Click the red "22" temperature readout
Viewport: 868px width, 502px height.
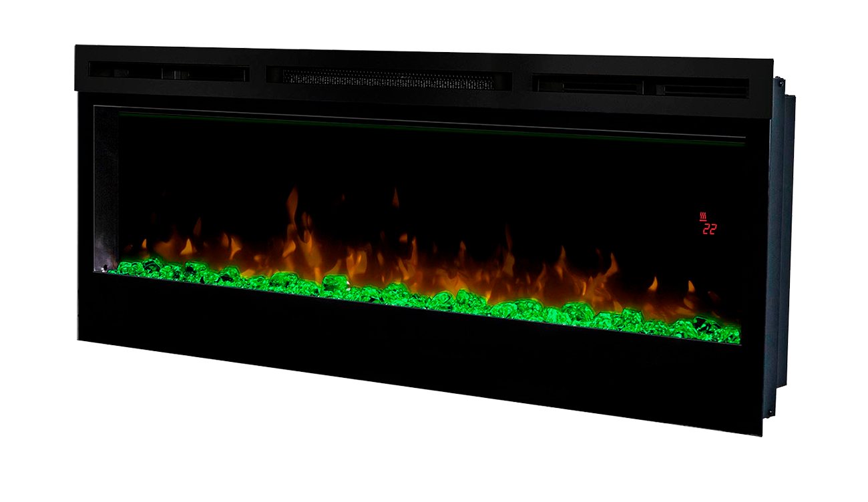pyautogui.click(x=710, y=229)
